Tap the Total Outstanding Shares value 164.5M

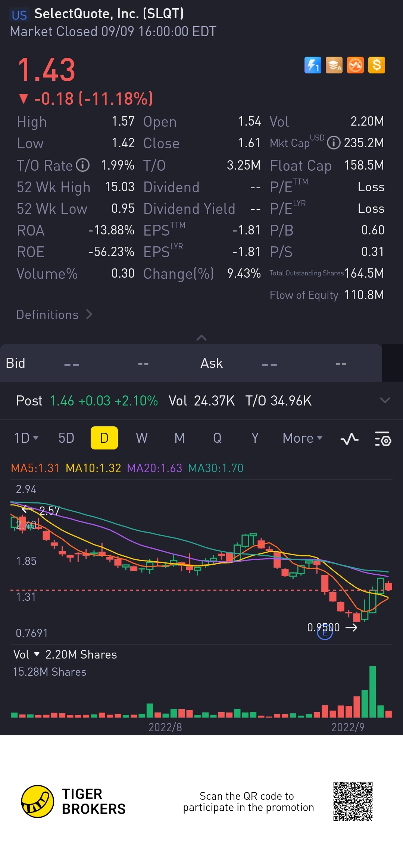tap(364, 273)
